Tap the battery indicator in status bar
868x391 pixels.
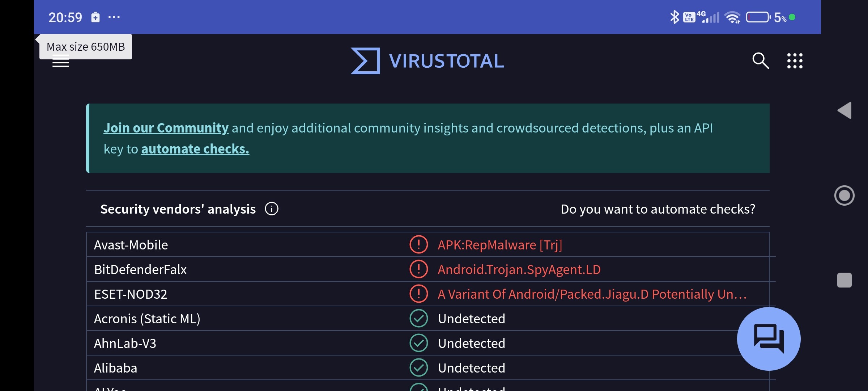click(x=758, y=17)
